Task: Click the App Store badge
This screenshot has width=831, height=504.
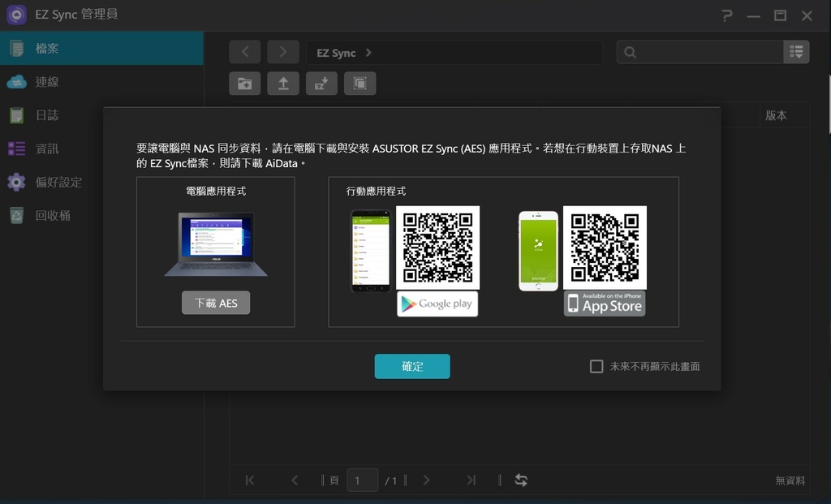Action: [605, 304]
